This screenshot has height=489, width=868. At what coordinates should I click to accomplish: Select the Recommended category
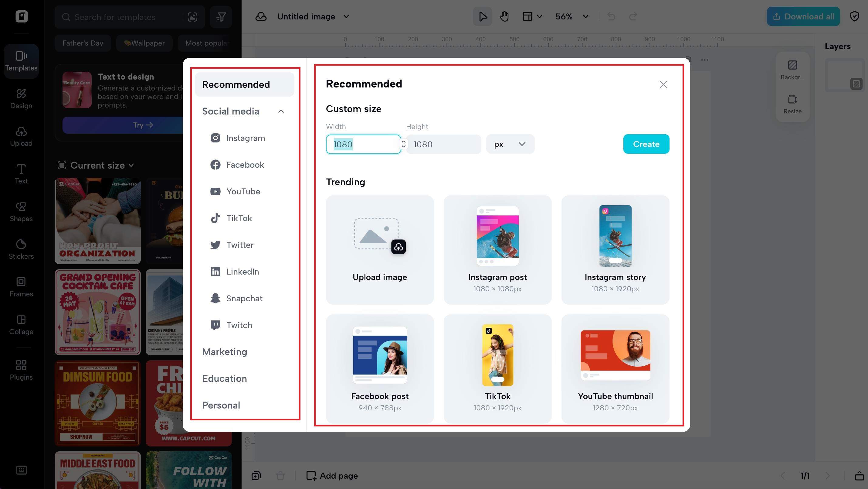pos(244,84)
